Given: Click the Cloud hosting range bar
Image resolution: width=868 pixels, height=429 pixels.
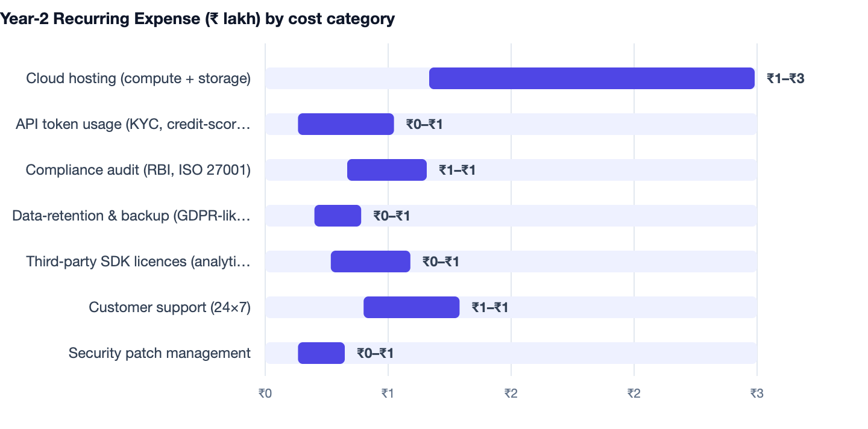Looking at the screenshot, I should [592, 78].
